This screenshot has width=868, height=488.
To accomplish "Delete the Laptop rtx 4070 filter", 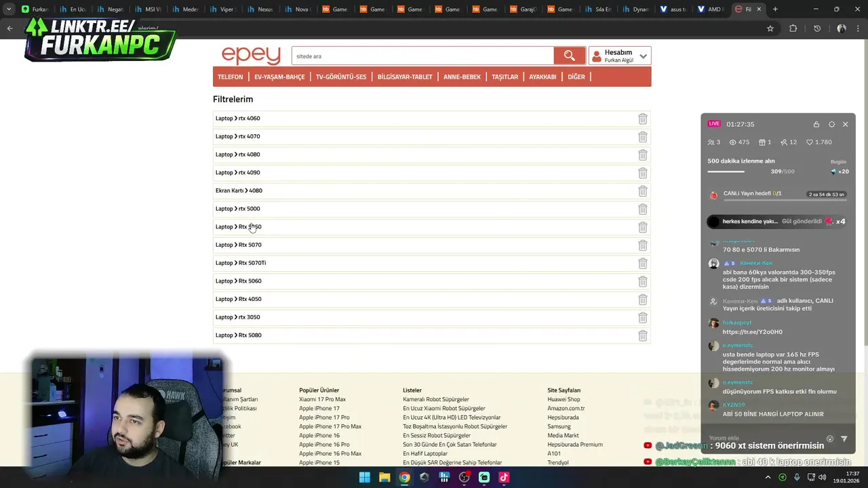I will [x=642, y=137].
